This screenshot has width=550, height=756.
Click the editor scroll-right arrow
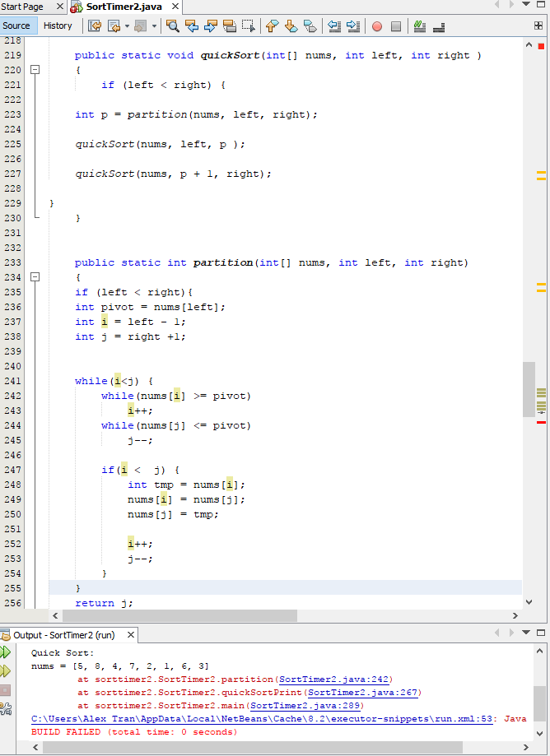515,615
